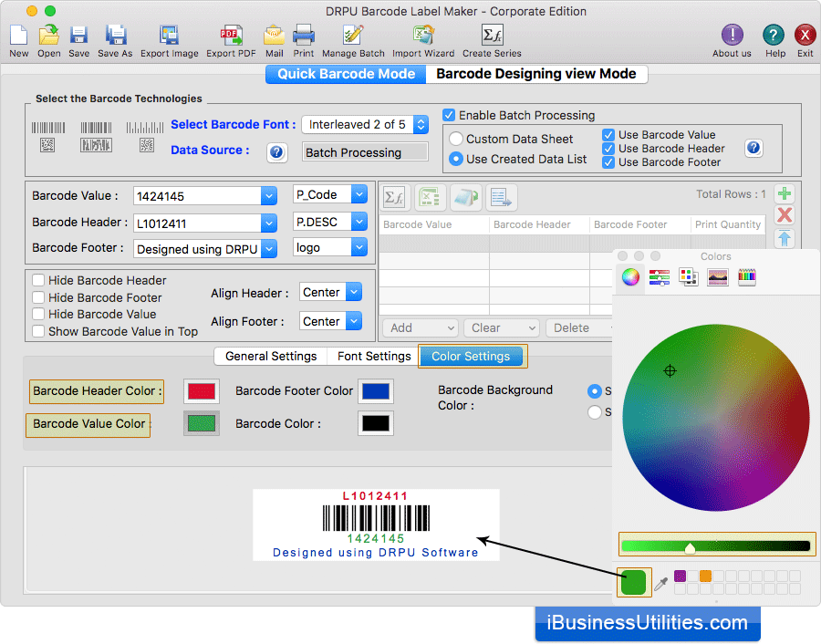The width and height of the screenshot is (821, 644).
Task: Select the color wheel tab in Colors panel
Action: tap(630, 276)
